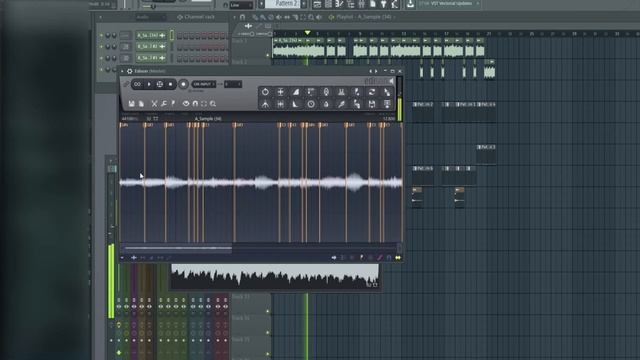640x360 pixels.
Task: Click Edison send-to-playlist arrow in bottom bar
Action: (334, 258)
